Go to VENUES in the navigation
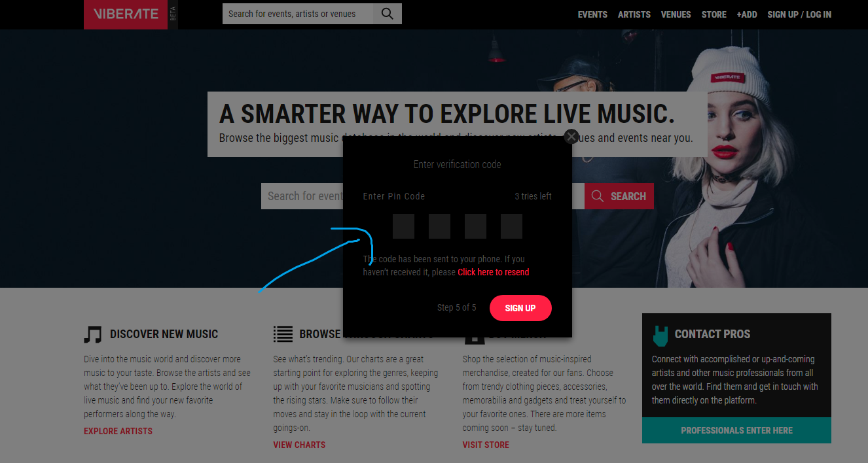The width and height of the screenshot is (868, 463). coord(676,14)
